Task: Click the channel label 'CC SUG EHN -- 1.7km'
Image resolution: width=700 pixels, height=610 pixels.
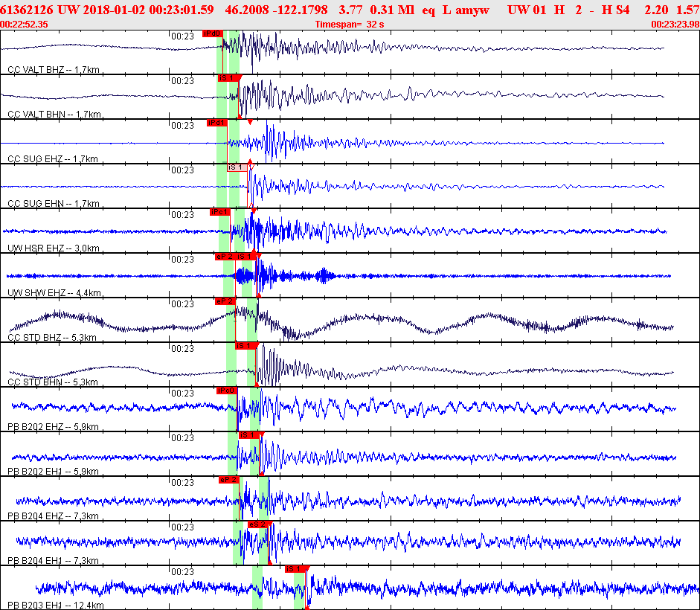Action: (54, 204)
